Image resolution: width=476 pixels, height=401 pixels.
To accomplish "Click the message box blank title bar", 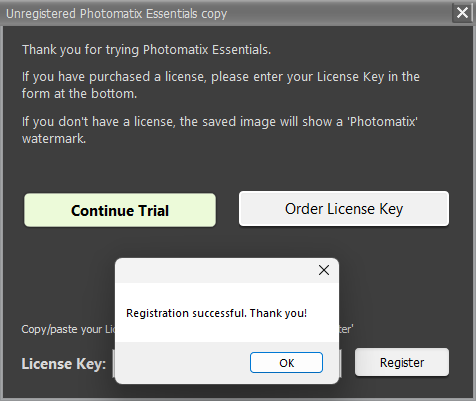I will [213, 270].
